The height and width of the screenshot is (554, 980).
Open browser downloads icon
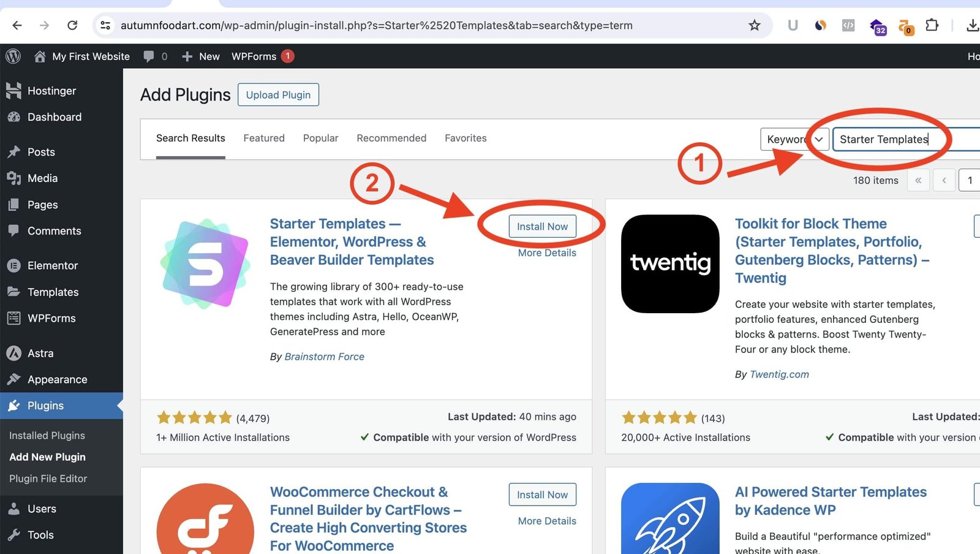click(972, 25)
